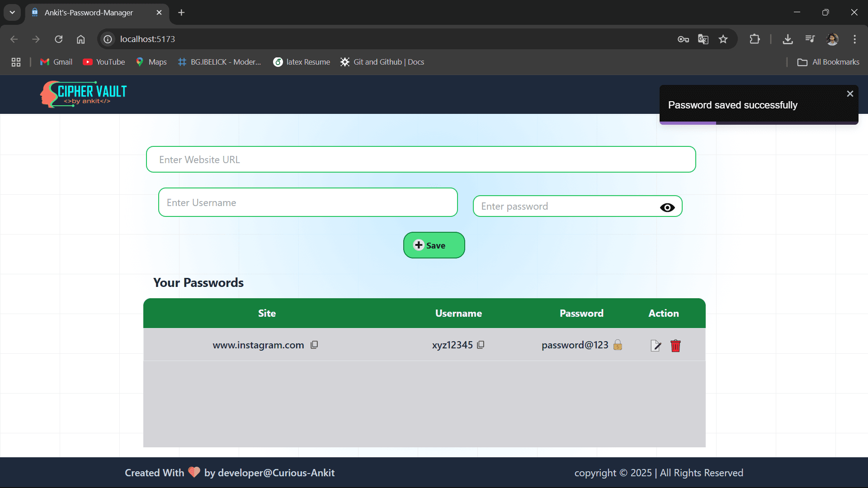868x488 pixels.
Task: Click the Site column header
Action: (x=267, y=313)
